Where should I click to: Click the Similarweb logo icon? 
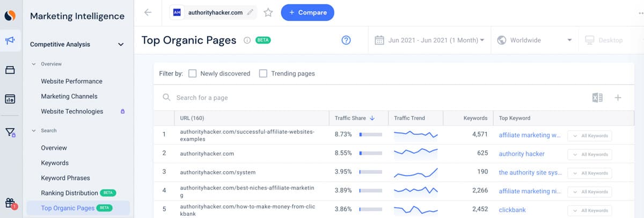click(x=10, y=16)
